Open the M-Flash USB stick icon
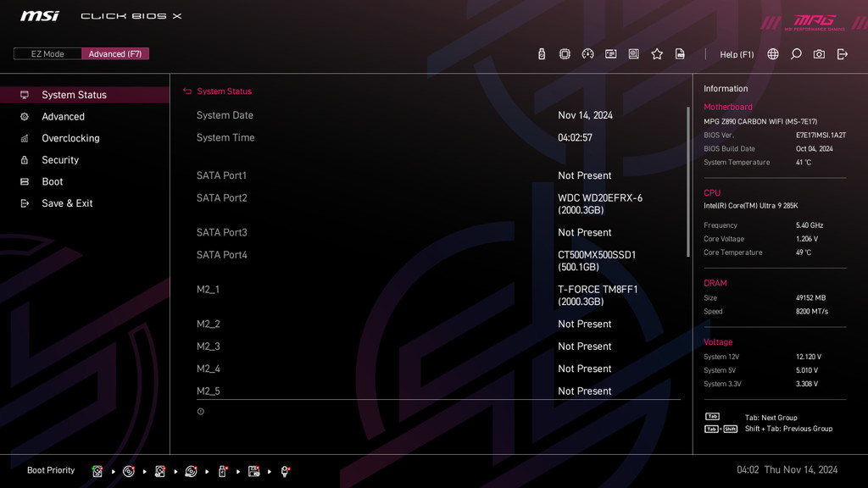This screenshot has width=868, height=488. [542, 53]
